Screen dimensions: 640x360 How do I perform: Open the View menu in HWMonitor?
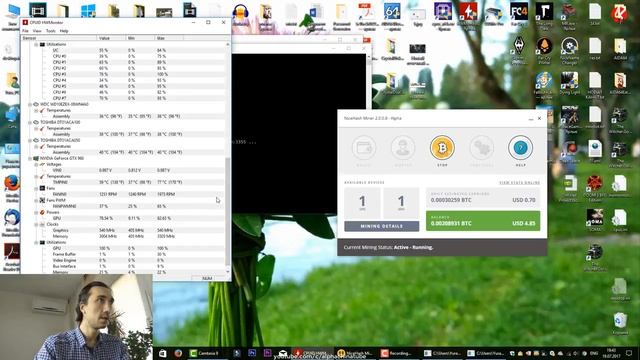[x=37, y=31]
